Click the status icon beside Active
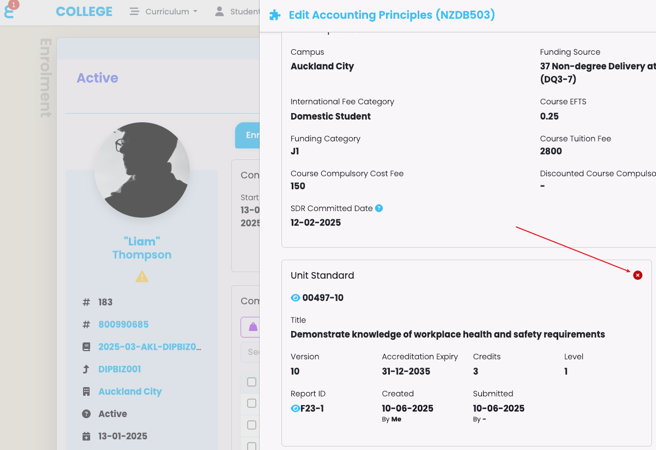656x450 pixels. tap(86, 414)
